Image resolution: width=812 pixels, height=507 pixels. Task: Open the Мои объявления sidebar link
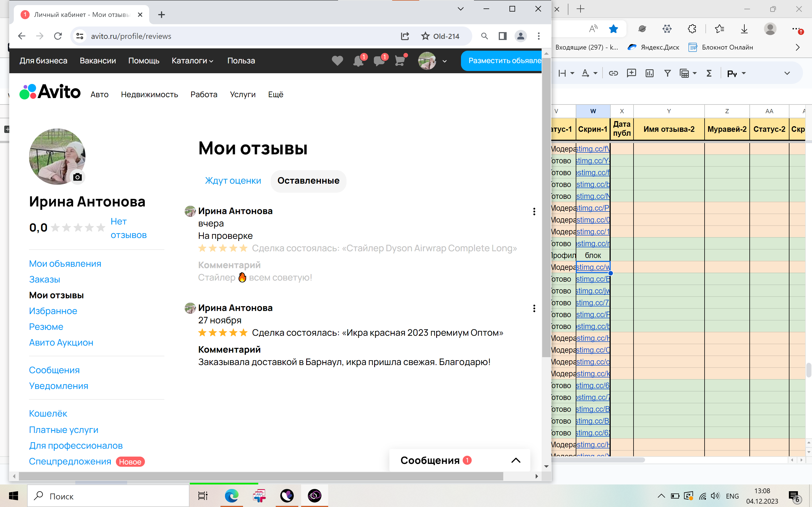pos(65,264)
